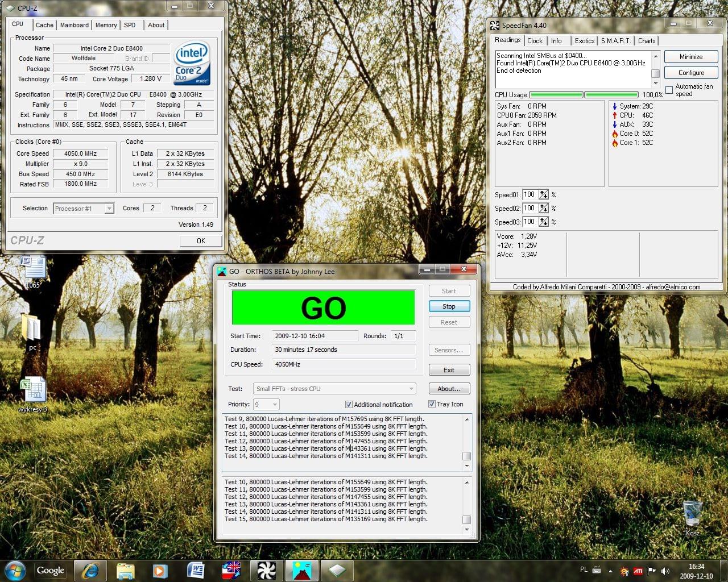Viewport: 728px width, 582px height.
Task: Open Internet Explorer from the taskbar
Action: [x=90, y=570]
